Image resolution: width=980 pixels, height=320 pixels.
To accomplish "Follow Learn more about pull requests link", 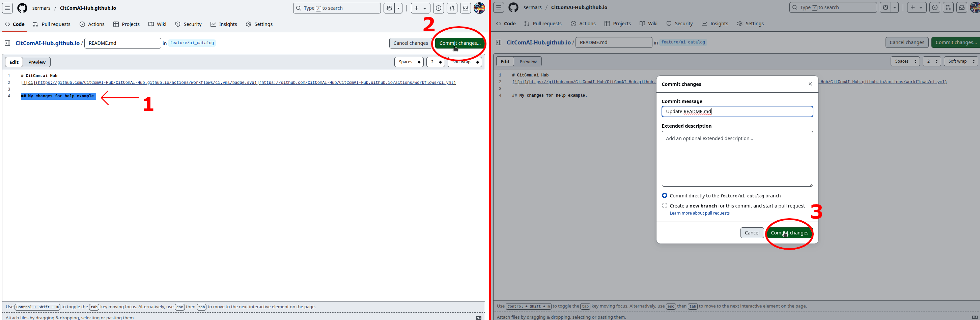I will (699, 213).
